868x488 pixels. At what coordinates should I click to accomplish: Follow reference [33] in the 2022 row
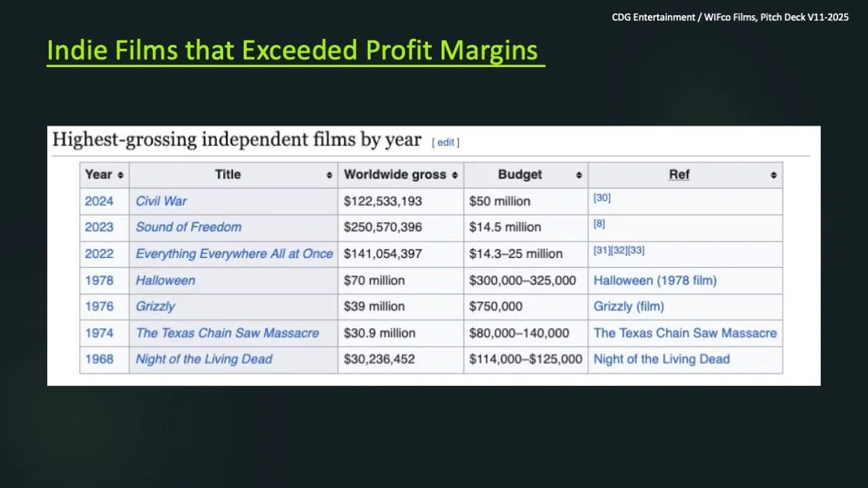636,250
